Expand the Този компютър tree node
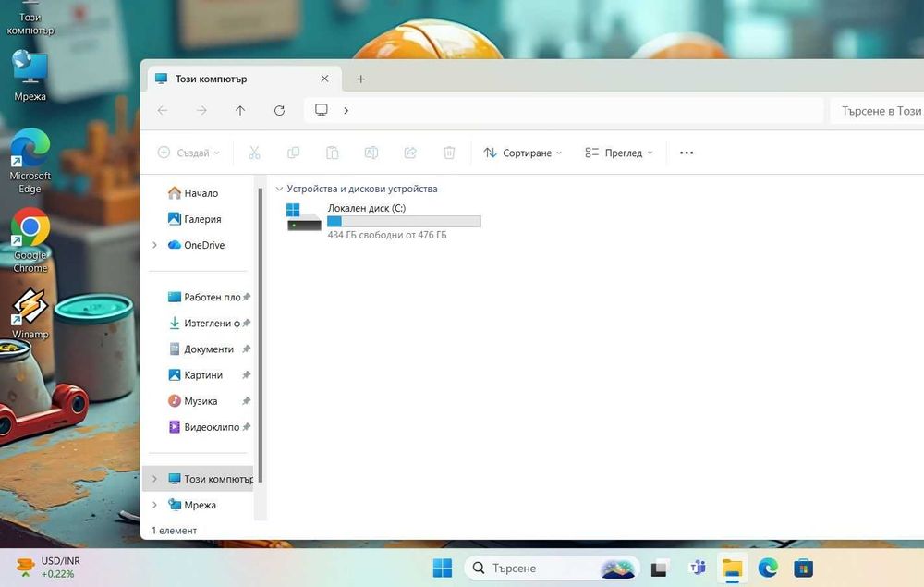This screenshot has width=924, height=587. (x=154, y=479)
